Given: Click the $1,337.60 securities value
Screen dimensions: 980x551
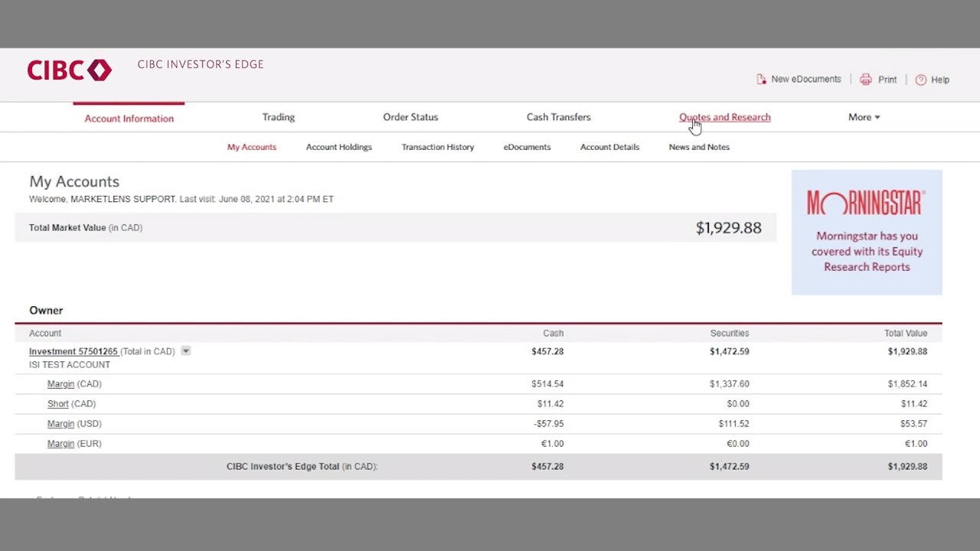Looking at the screenshot, I should pos(730,384).
